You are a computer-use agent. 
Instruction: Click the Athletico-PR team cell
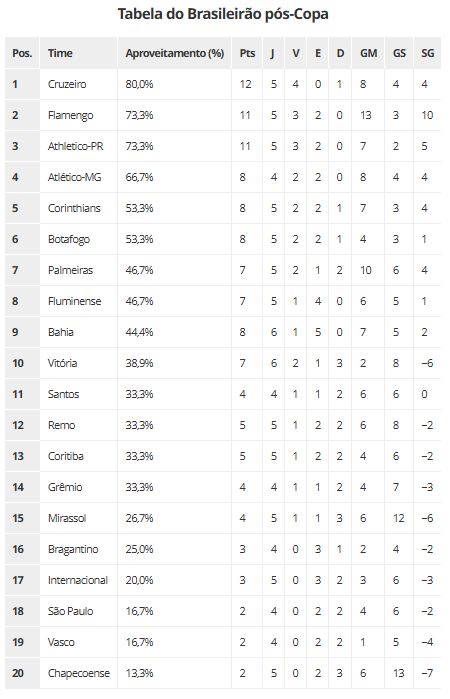[x=78, y=146]
